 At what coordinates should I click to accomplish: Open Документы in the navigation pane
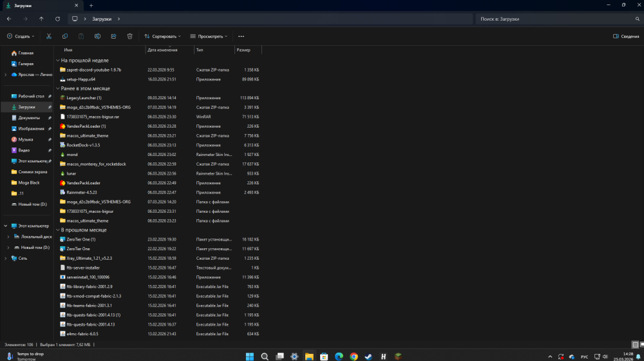29,118
